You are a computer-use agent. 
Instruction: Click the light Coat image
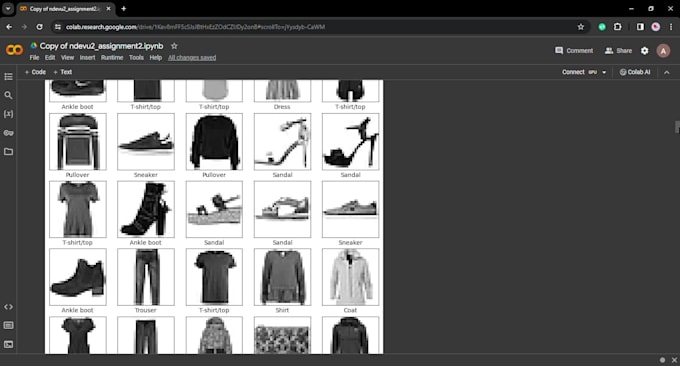pos(350,277)
